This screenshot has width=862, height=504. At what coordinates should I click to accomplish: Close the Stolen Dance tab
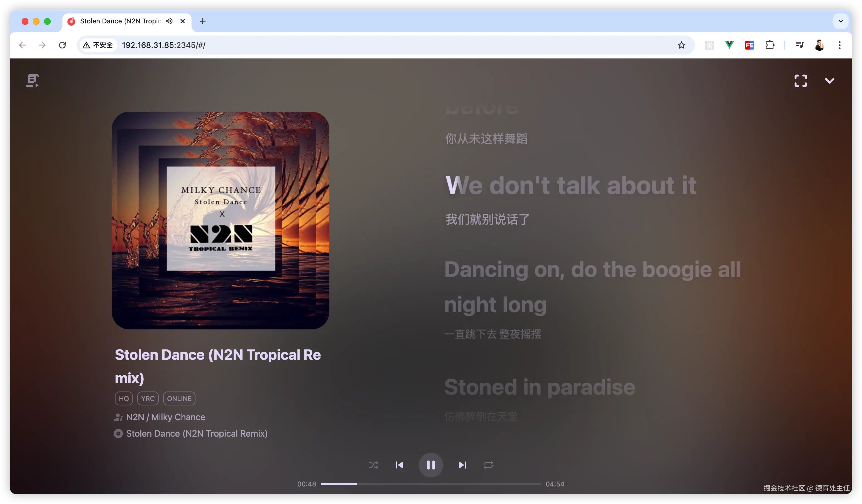[183, 21]
